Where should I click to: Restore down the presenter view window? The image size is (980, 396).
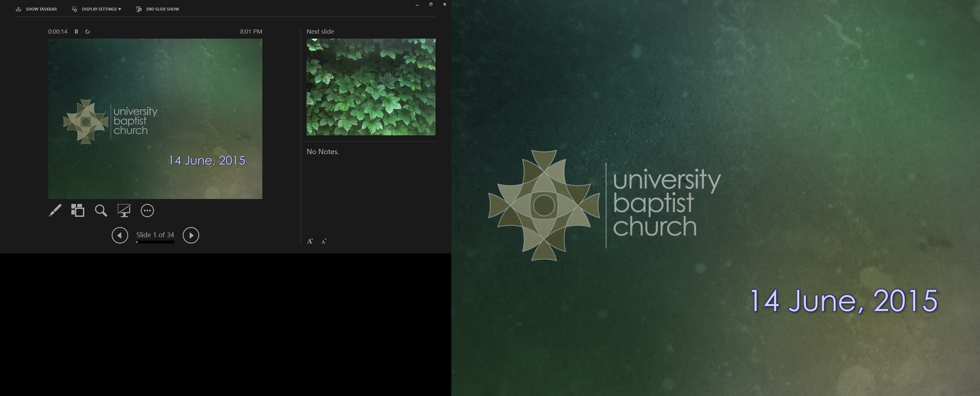pyautogui.click(x=431, y=5)
